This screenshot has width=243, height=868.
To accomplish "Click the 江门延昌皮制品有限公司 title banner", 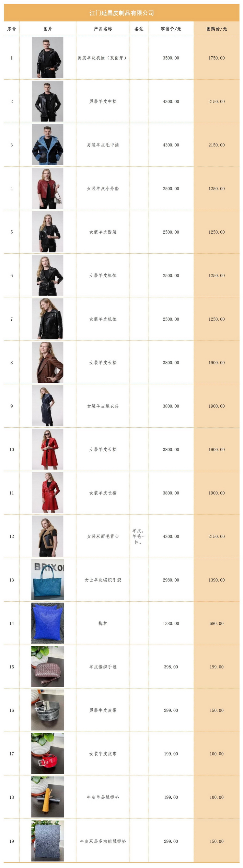I will (122, 13).
